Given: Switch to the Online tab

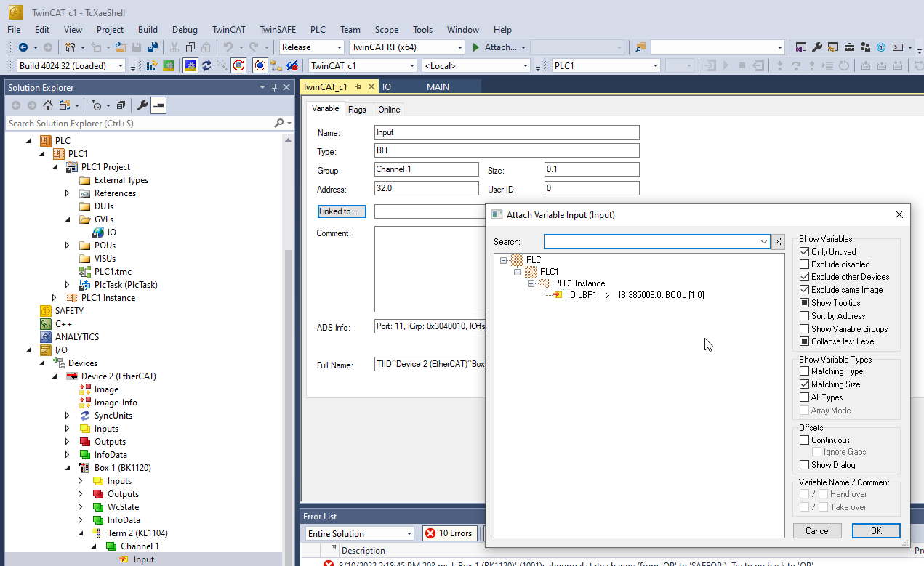Looking at the screenshot, I should click(389, 110).
